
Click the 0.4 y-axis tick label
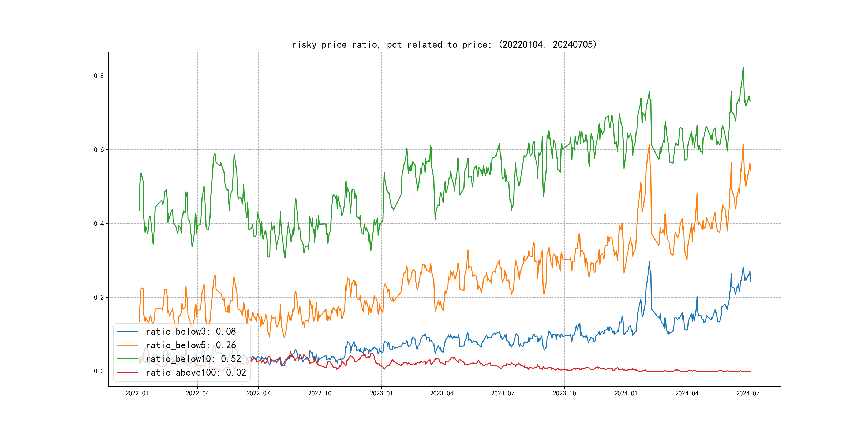click(99, 223)
